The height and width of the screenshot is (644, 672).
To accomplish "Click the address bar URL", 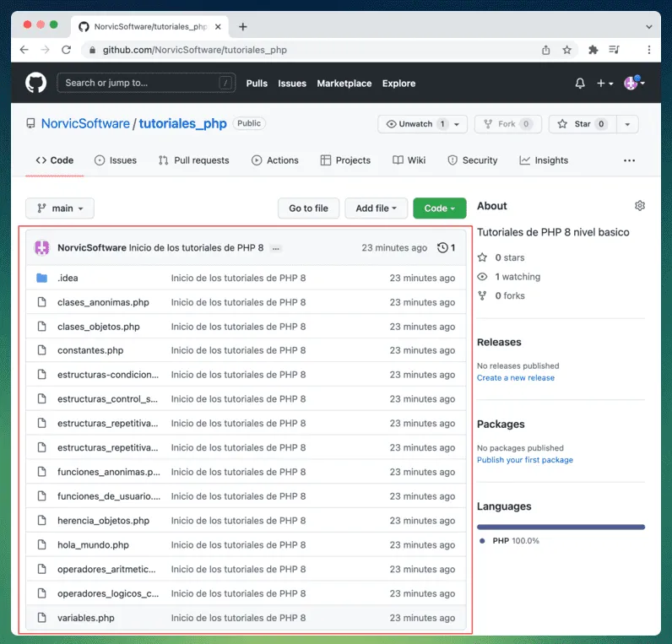I will [194, 50].
